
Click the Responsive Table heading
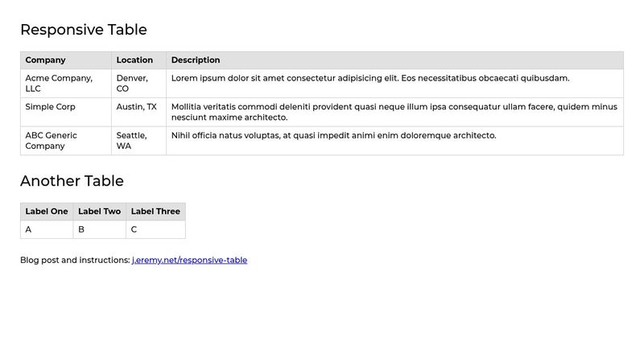pos(84,30)
